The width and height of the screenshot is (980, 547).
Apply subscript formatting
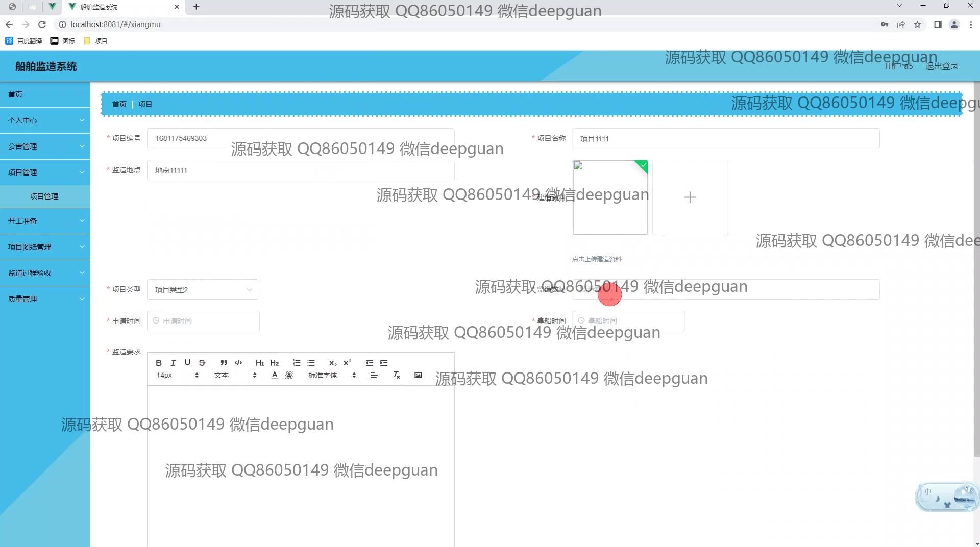coord(333,363)
